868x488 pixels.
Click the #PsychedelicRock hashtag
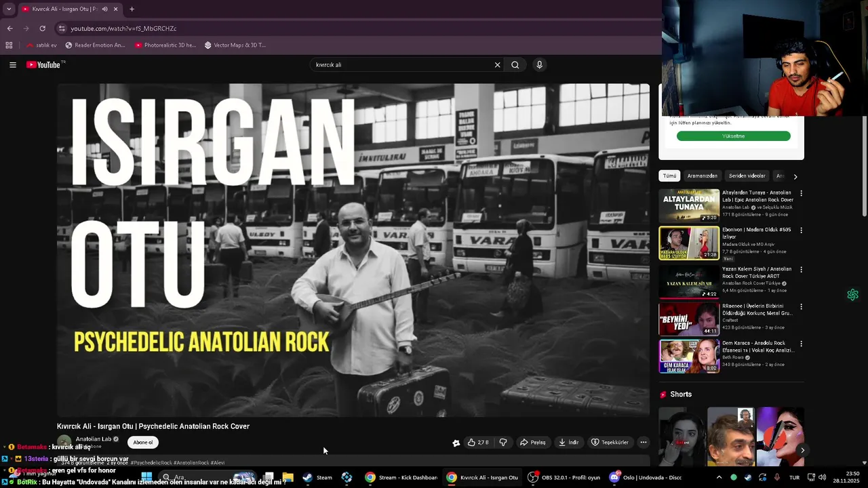[x=151, y=463]
